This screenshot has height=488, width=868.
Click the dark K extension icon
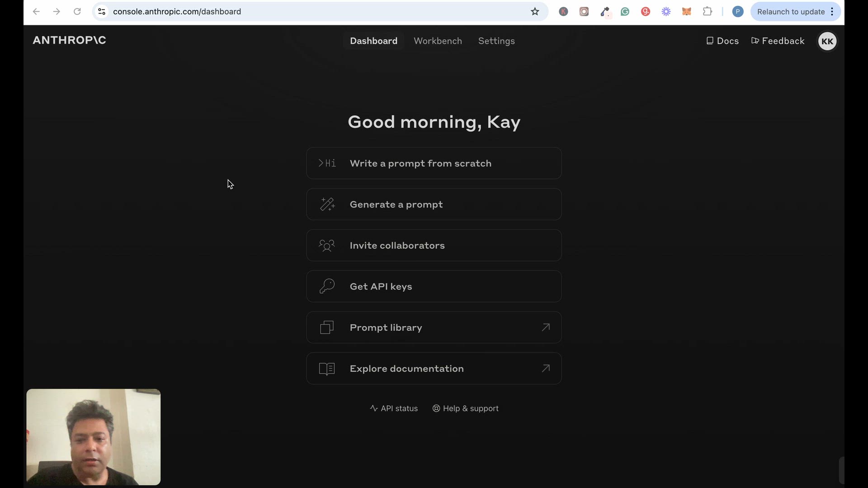[x=563, y=12]
